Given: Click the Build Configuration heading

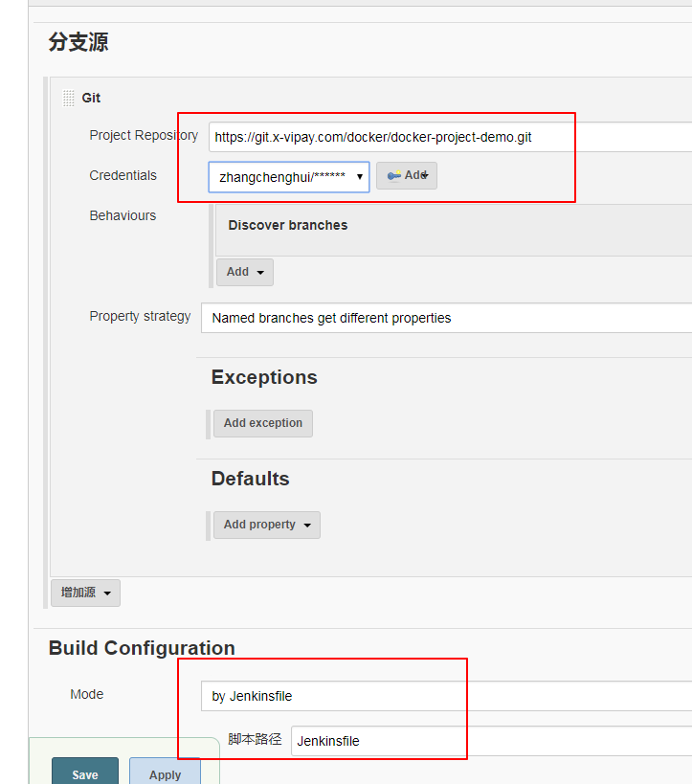Looking at the screenshot, I should pyautogui.click(x=141, y=647).
